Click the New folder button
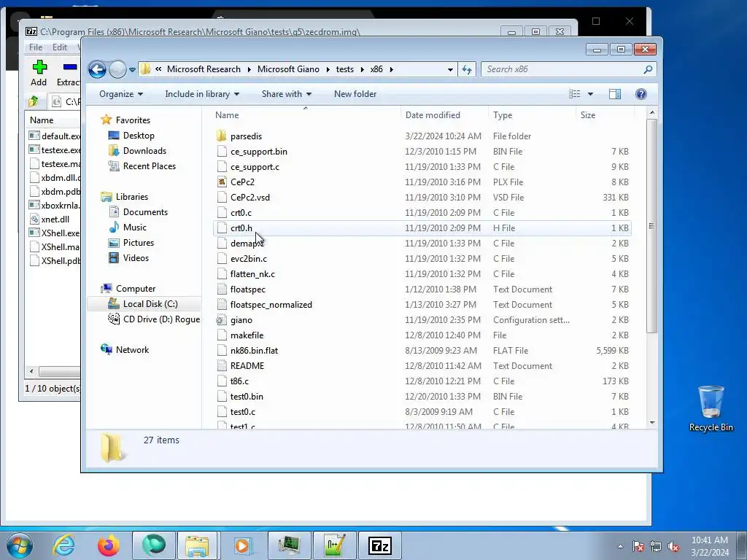 pyautogui.click(x=355, y=94)
